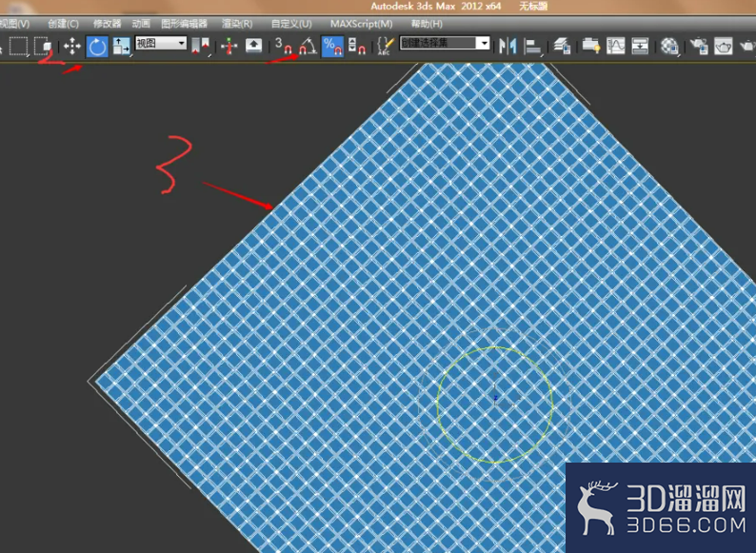
Task: Select the Rectangular Selection Region tool
Action: (18, 47)
